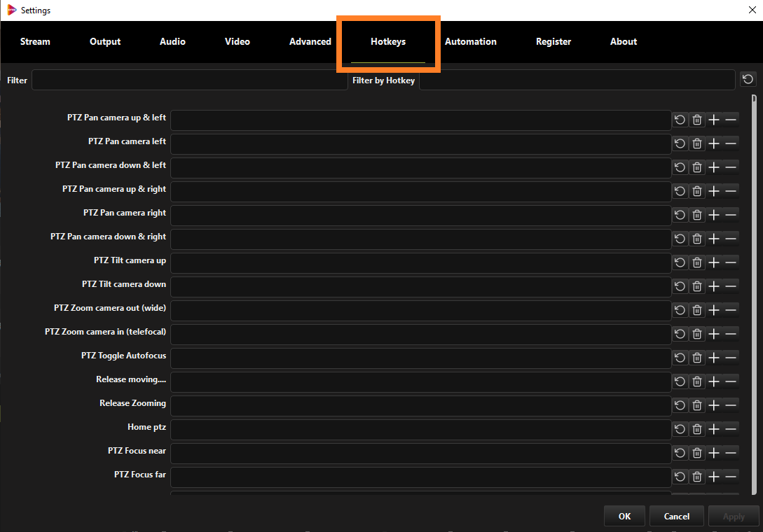Reset the PTZ Pan camera up & left hotkey
Viewport: 763px width, 532px height.
(x=680, y=120)
